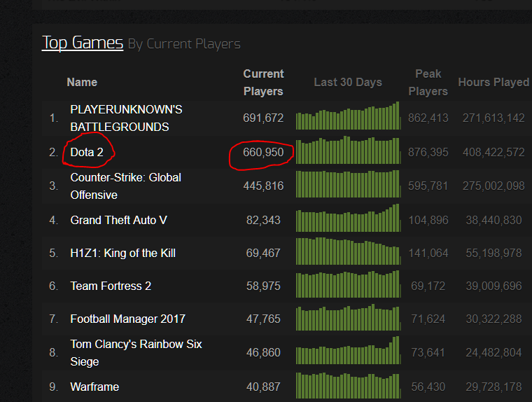The image size is (532, 402).
Task: Click the hours played value 24,482,804
Action: coord(493,352)
